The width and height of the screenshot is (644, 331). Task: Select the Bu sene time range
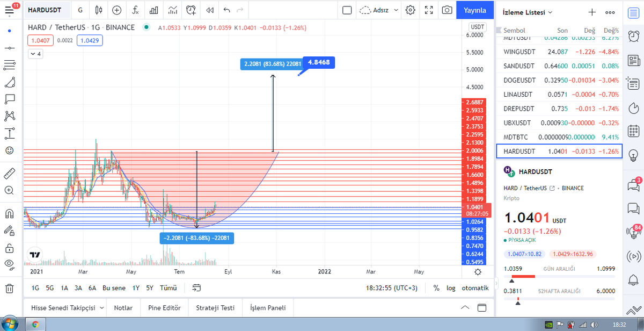click(114, 288)
